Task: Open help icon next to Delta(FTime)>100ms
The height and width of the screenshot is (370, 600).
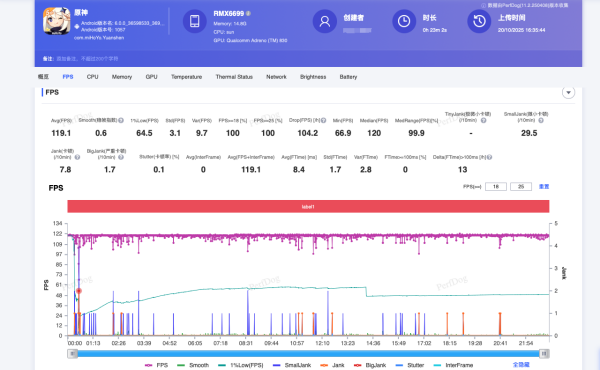Action: pos(489,157)
